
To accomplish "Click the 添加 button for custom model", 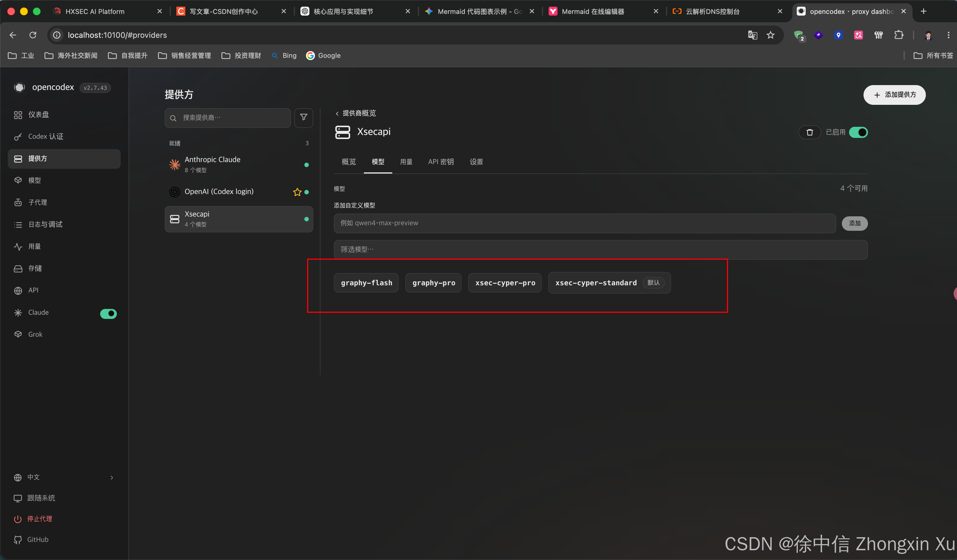I will (855, 223).
